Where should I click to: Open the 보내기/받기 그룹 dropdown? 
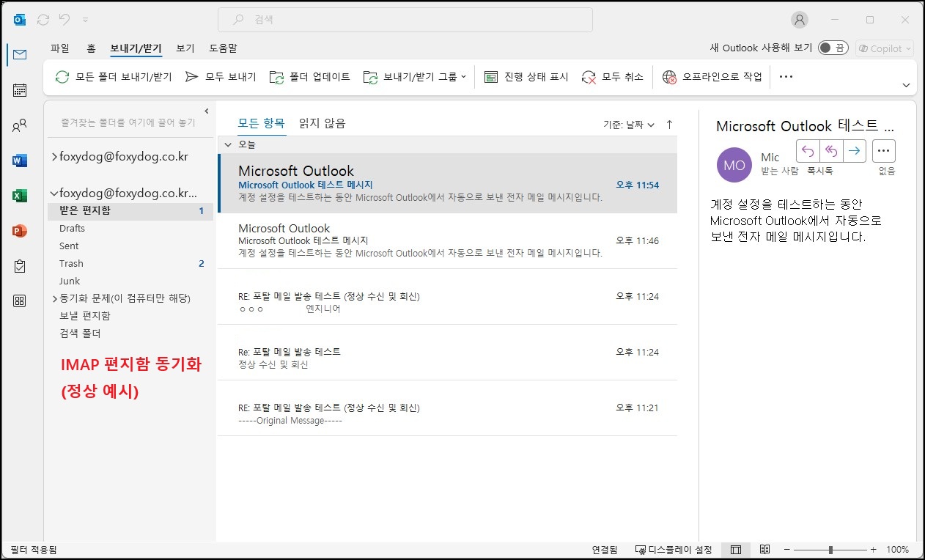coord(415,77)
